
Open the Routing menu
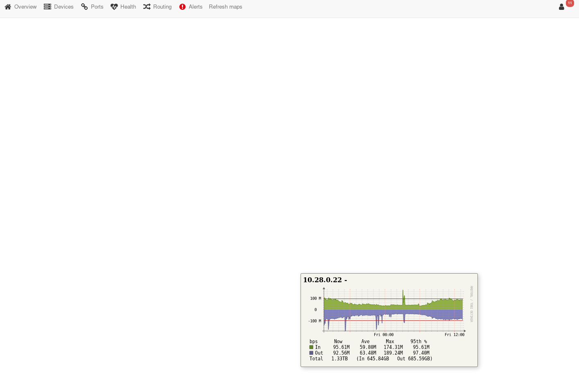[162, 7]
